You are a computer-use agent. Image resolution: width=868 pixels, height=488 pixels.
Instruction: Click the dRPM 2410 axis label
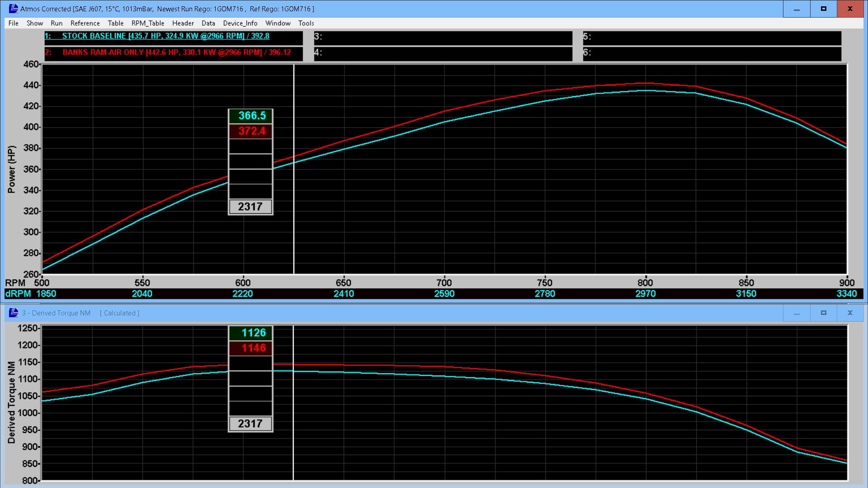344,294
